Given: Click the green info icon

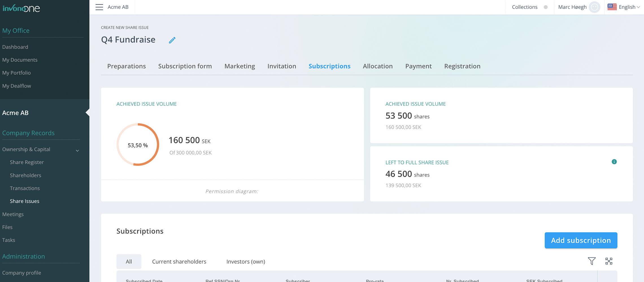Looking at the screenshot, I should coord(614,162).
